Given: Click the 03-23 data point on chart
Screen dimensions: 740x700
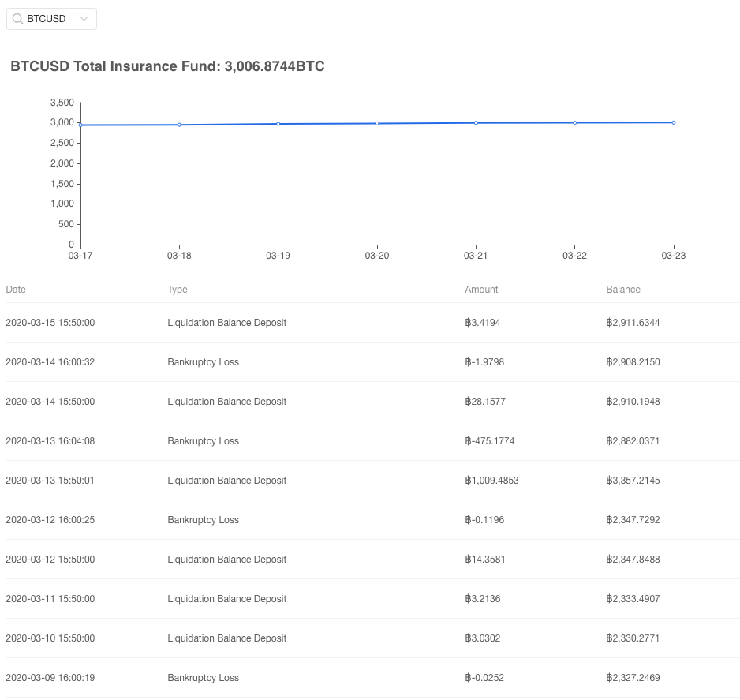Looking at the screenshot, I should (x=674, y=123).
